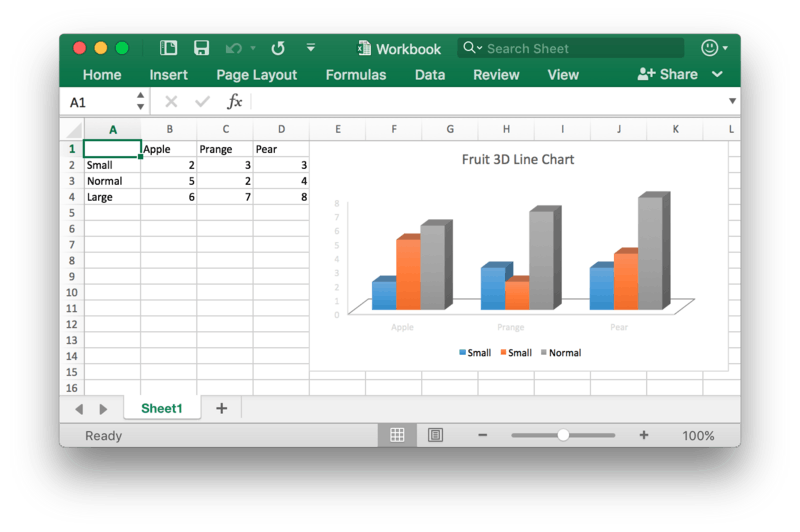Click the Undo arrow icon

(x=234, y=48)
